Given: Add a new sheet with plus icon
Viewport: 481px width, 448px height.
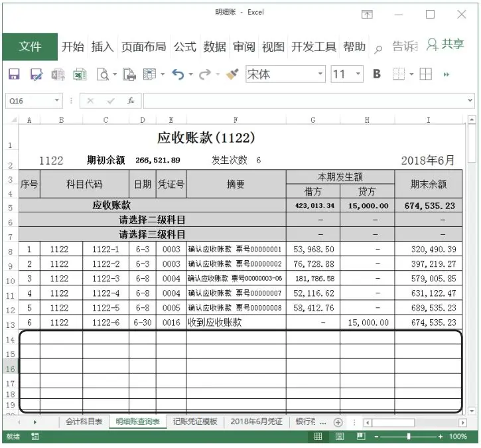Looking at the screenshot, I should click(338, 423).
